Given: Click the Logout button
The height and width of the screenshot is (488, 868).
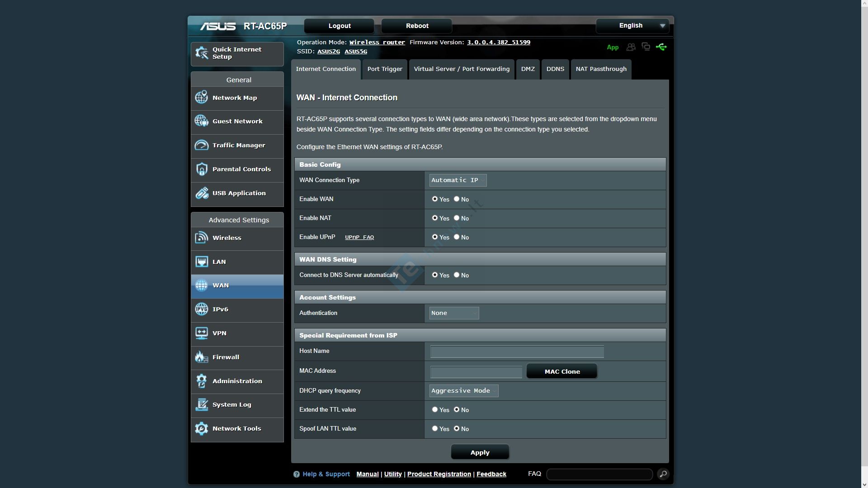Looking at the screenshot, I should point(340,26).
